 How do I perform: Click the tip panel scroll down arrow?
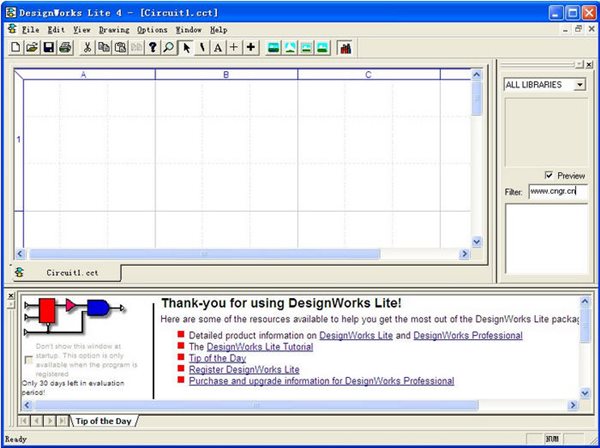585,393
